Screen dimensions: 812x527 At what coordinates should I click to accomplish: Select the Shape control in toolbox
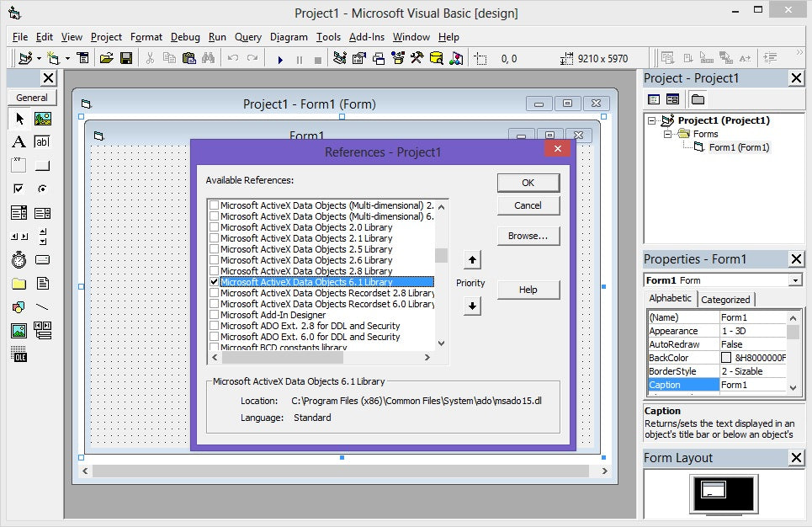[19, 307]
